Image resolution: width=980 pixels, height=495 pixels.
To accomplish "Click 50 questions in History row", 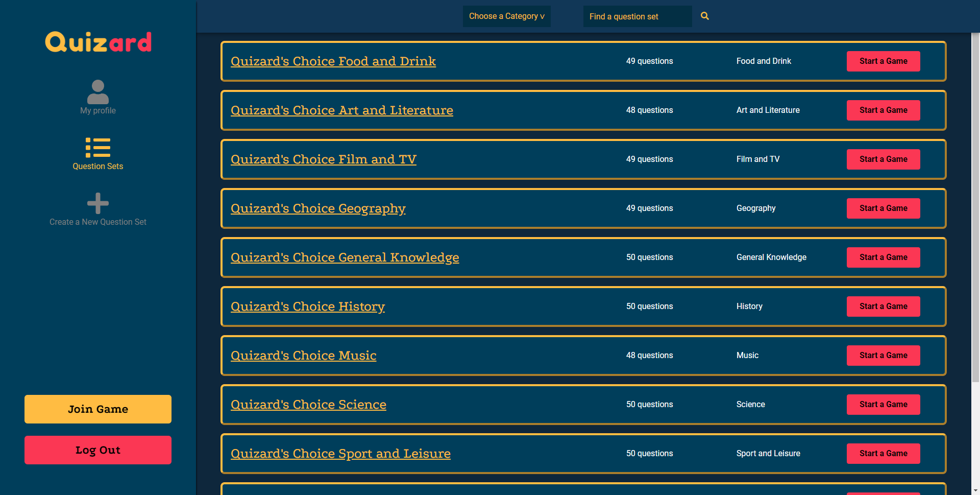I will pyautogui.click(x=650, y=307).
